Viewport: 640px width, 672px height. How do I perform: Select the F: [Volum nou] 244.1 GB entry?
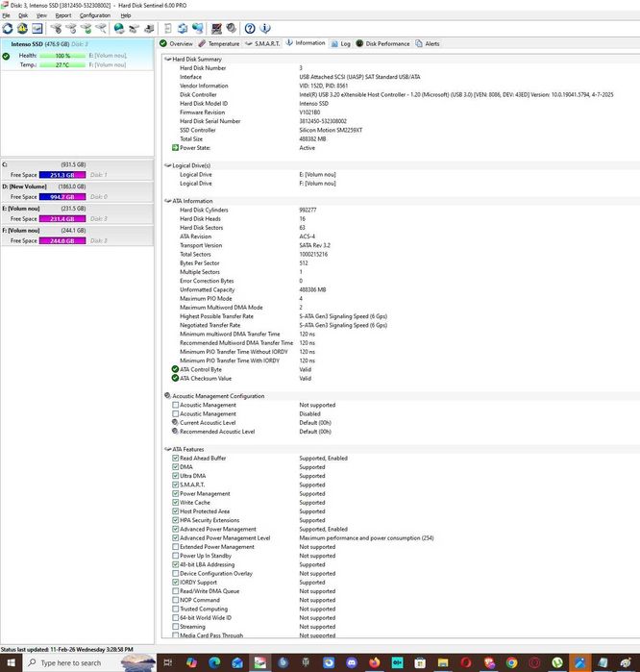tap(77, 236)
